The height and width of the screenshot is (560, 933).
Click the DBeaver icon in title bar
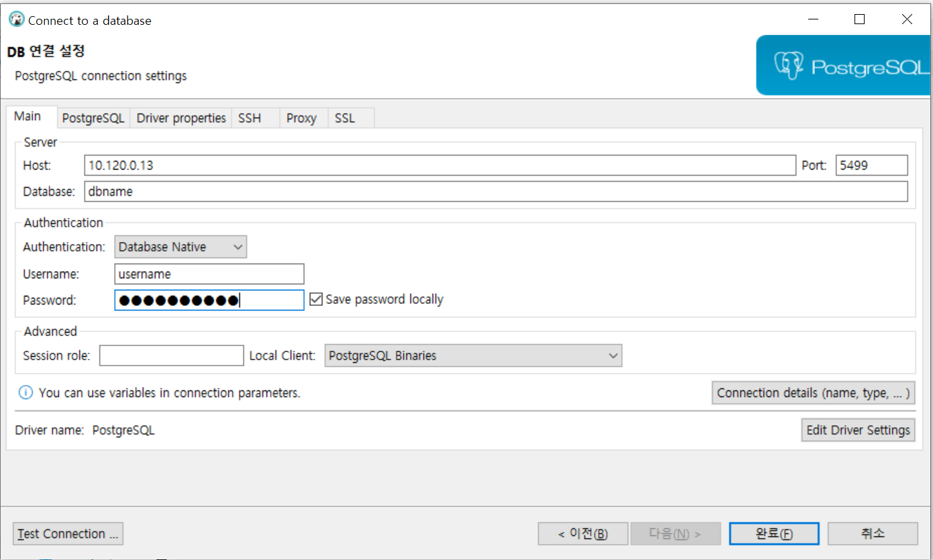click(16, 19)
